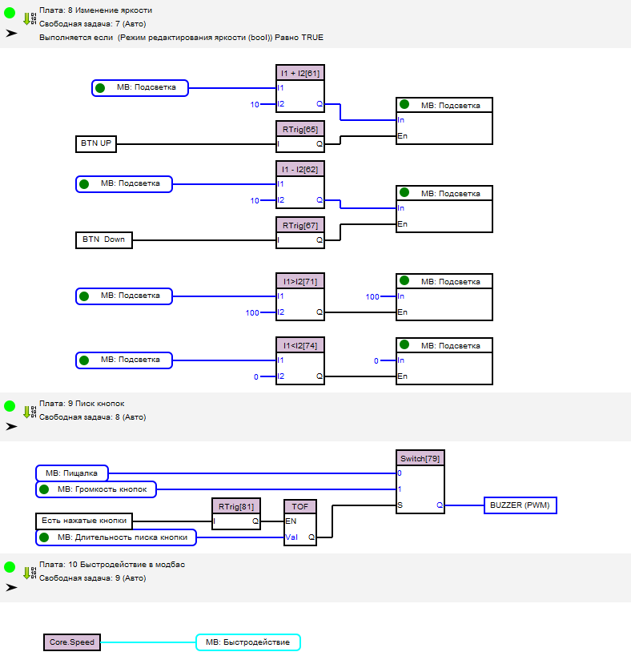Click constant 0 on I2 of I1<I2[74]
The width and height of the screenshot is (631, 672).
tap(256, 377)
